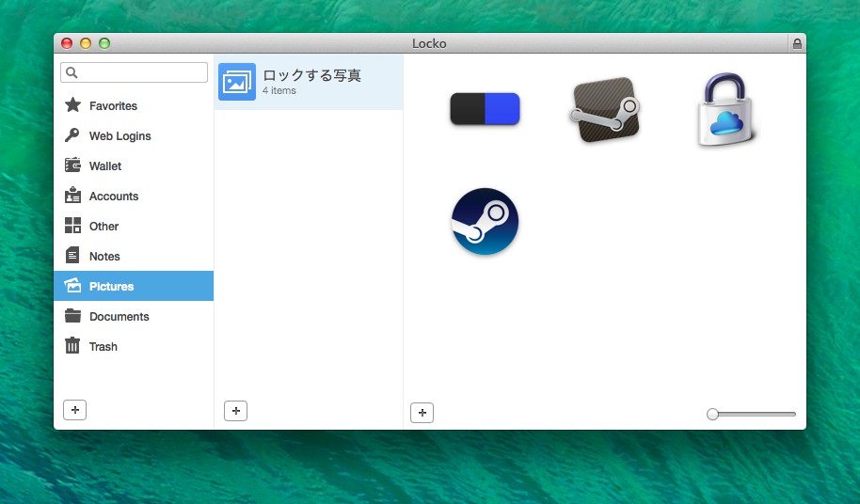Lock the vault with the padlock icon
Image resolution: width=860 pixels, height=504 pixels.
(797, 43)
